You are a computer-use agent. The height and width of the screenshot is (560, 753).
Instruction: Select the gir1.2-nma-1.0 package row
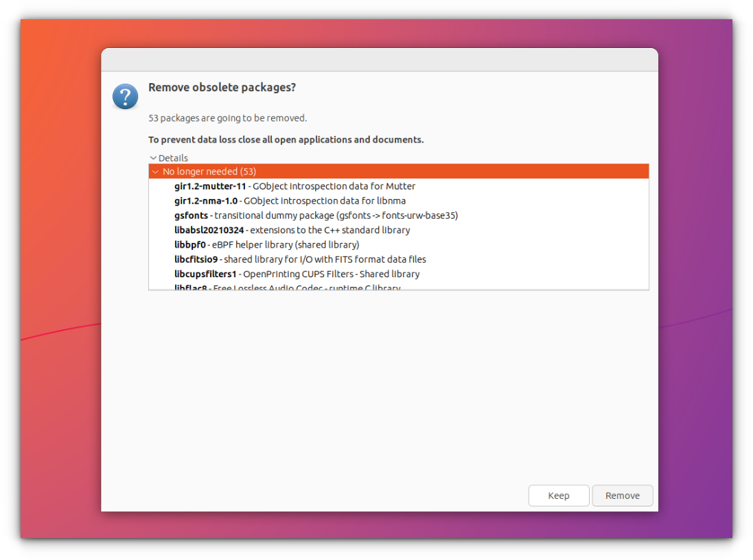pos(399,201)
